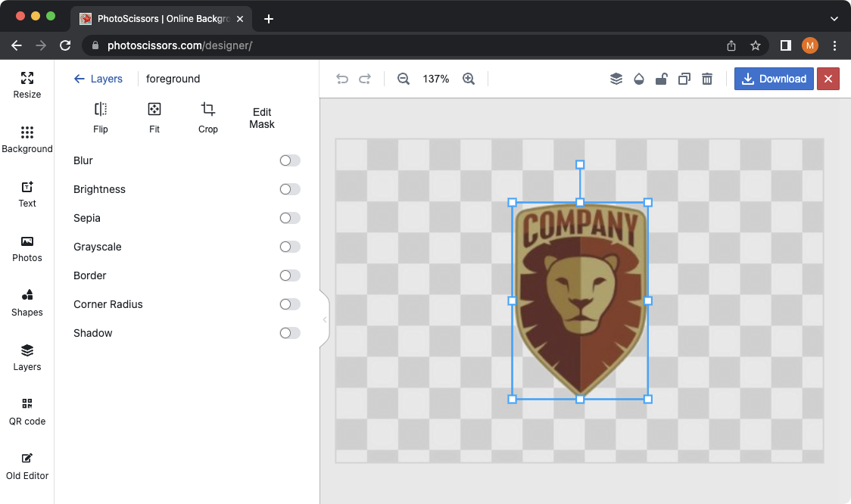This screenshot has width=851, height=504.
Task: Select the Crop tool
Action: click(208, 110)
